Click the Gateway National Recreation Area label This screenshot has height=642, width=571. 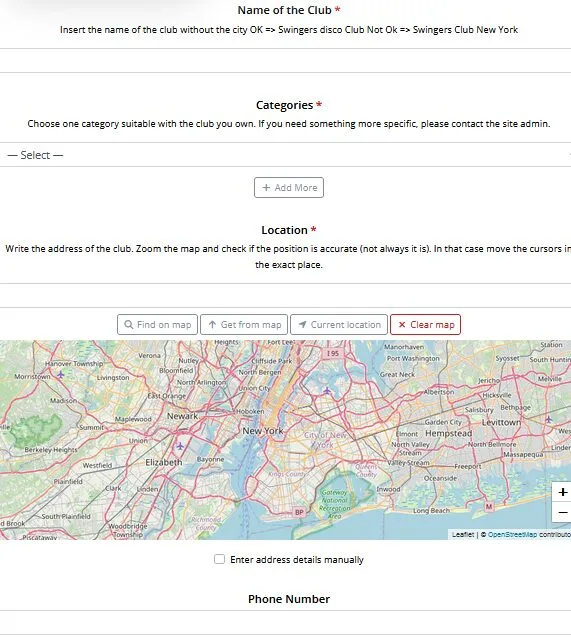334,504
